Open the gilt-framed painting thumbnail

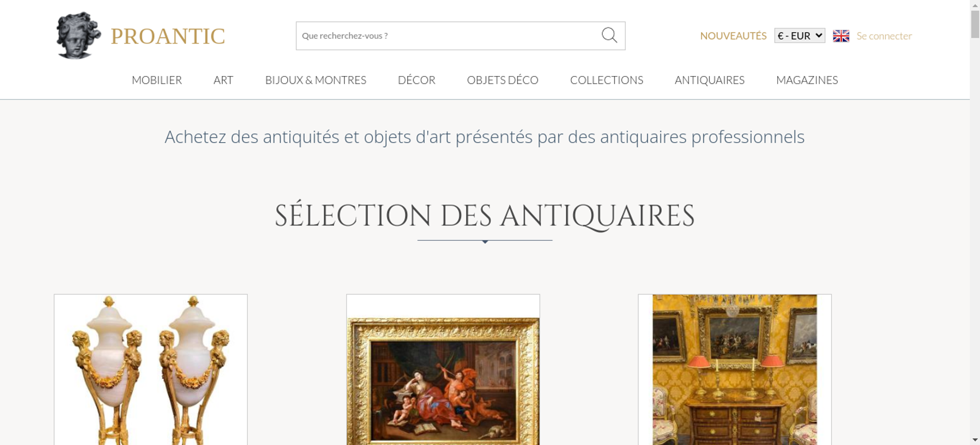tap(443, 370)
